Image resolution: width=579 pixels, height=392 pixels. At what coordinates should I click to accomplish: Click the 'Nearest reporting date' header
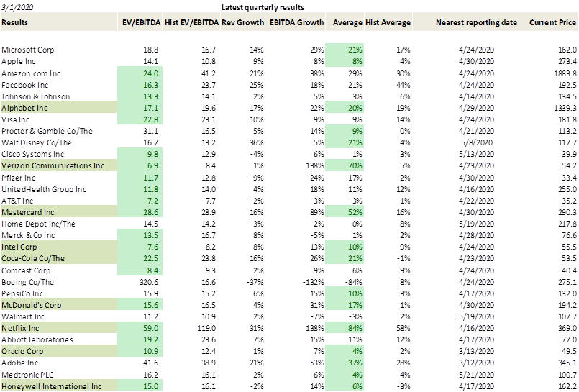point(476,22)
